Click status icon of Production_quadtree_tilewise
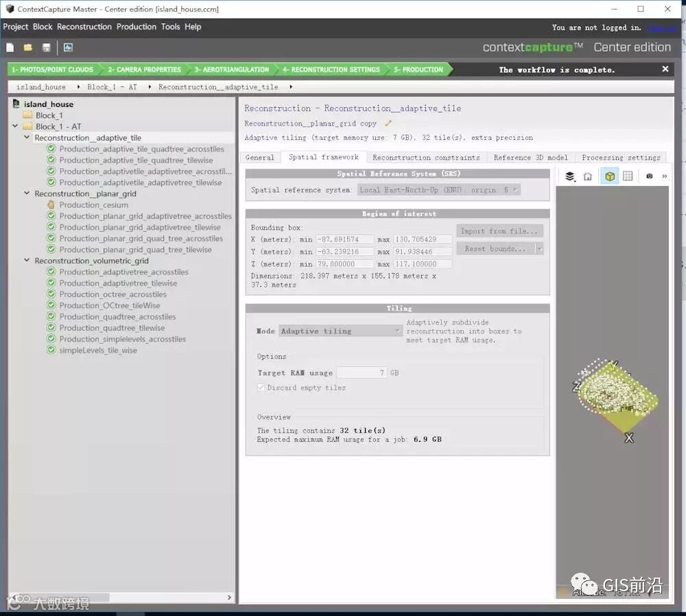686x616 pixels. (x=51, y=327)
